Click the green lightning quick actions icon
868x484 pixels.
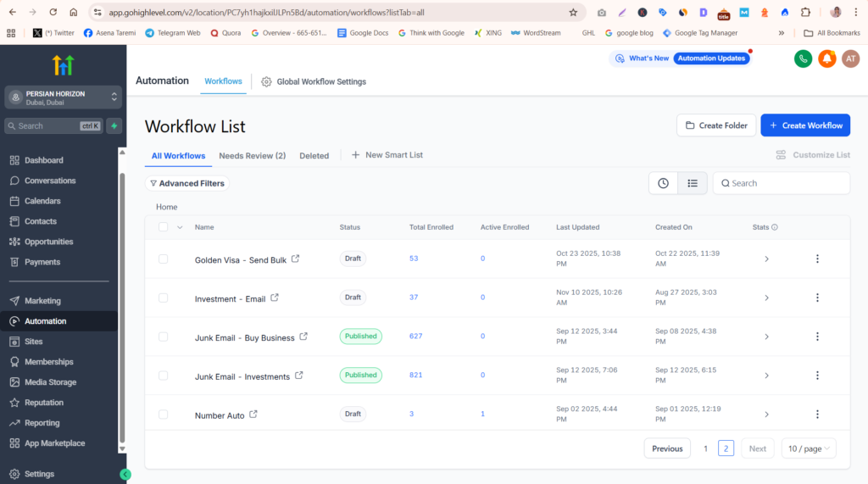pos(114,125)
